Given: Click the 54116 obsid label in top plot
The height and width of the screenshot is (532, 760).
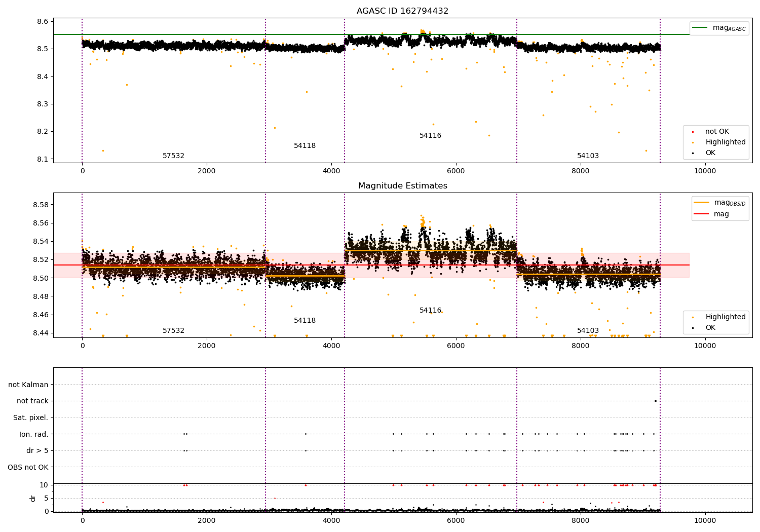Looking at the screenshot, I should (x=430, y=136).
